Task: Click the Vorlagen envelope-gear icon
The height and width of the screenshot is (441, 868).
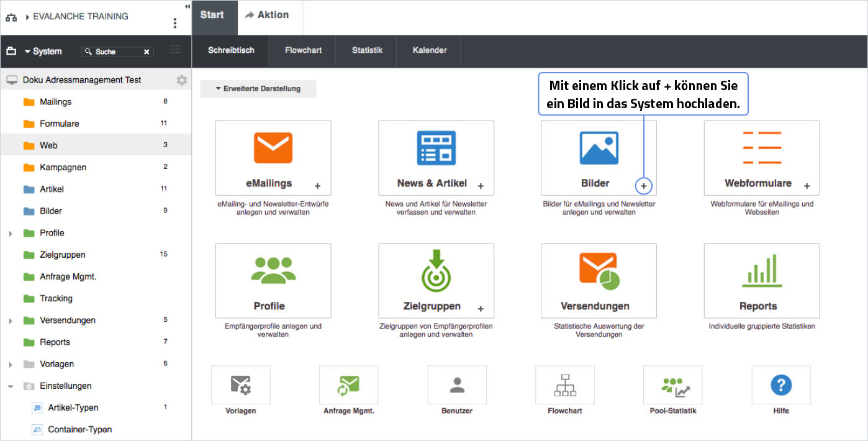Action: [241, 385]
